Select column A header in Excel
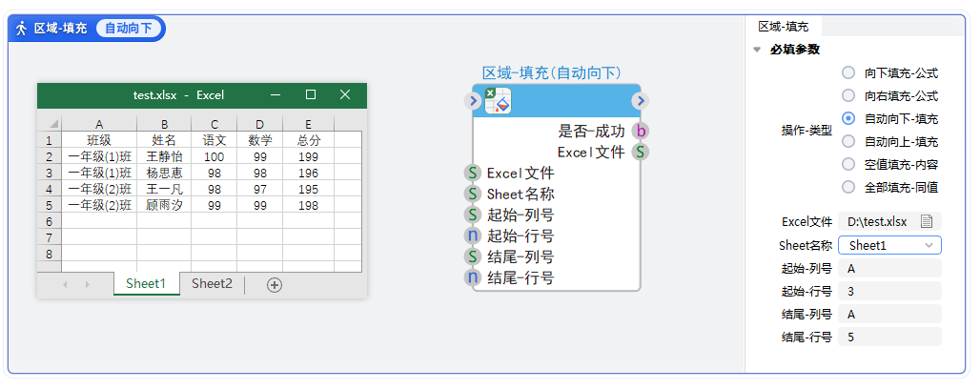The width and height of the screenshot is (980, 389). pos(99,124)
